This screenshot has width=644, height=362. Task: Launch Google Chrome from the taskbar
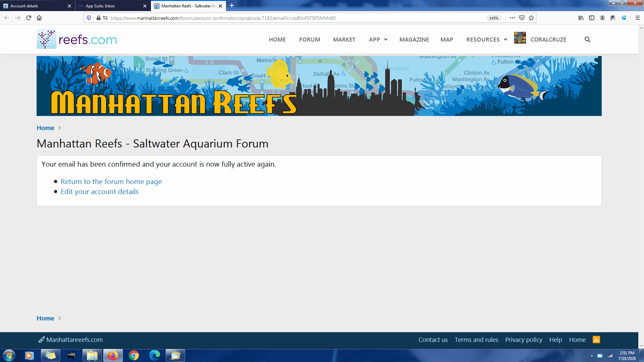pos(134,355)
